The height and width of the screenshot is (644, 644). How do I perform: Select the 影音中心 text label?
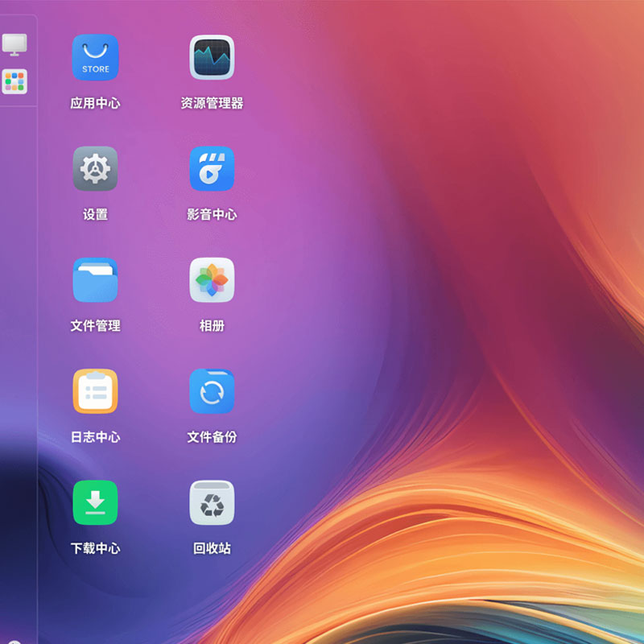point(212,215)
